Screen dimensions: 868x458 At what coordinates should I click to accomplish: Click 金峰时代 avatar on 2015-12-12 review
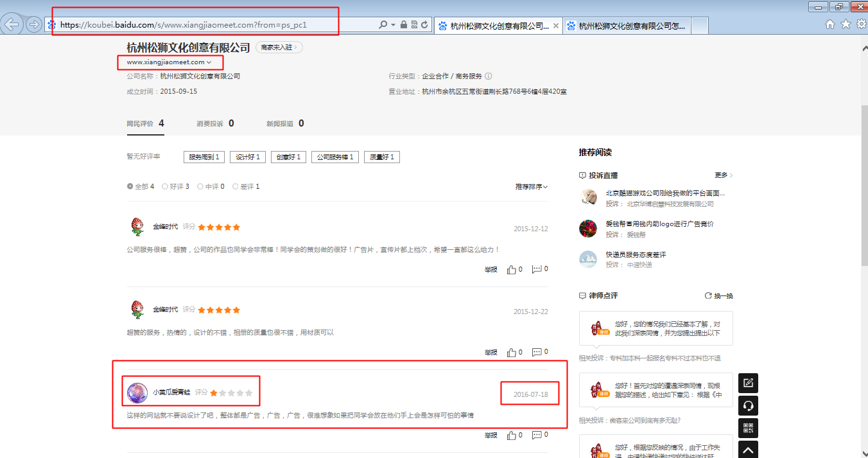tap(137, 227)
